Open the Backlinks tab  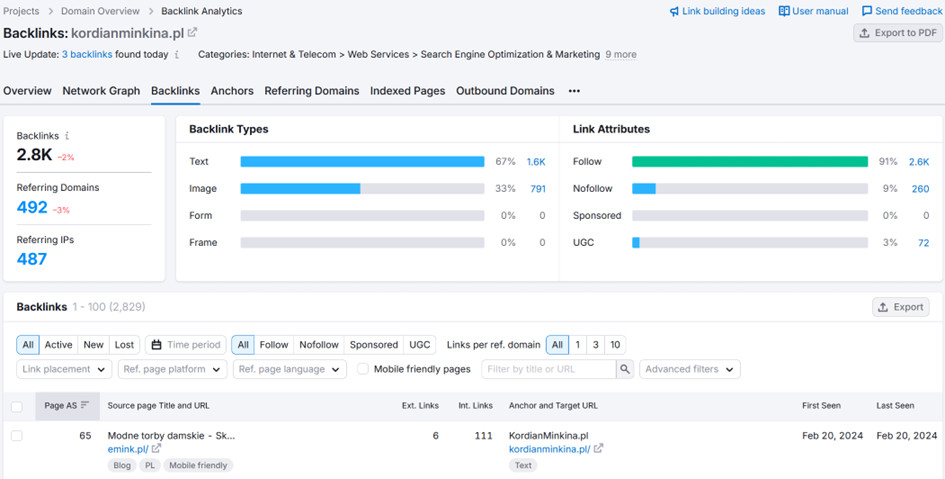175,91
